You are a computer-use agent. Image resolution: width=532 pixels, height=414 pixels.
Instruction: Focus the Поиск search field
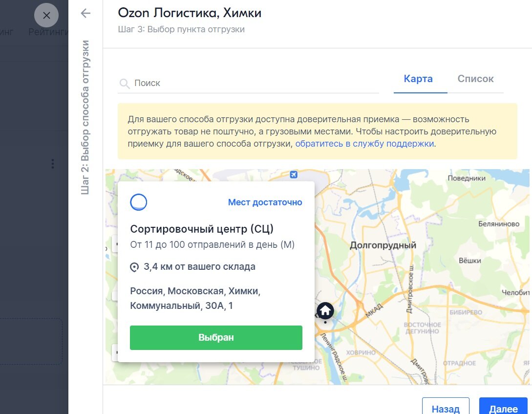[x=248, y=83]
